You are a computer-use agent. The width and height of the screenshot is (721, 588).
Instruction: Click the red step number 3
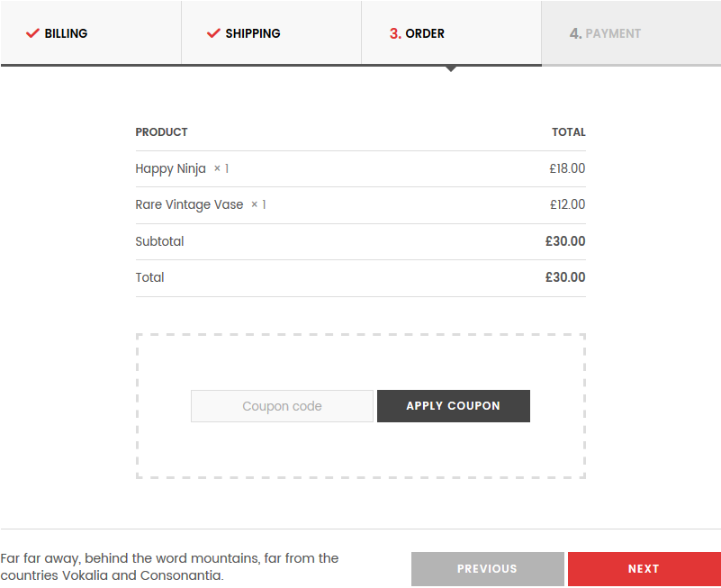(x=395, y=33)
